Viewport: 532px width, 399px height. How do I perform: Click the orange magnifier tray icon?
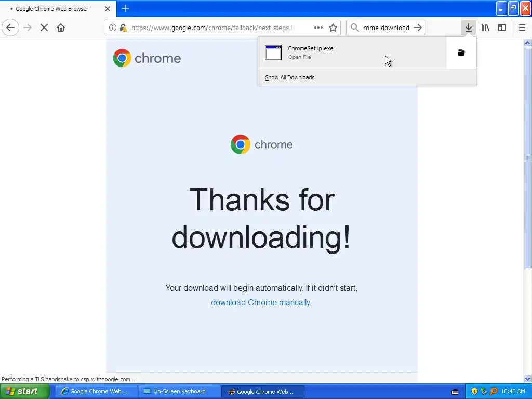[x=494, y=391]
